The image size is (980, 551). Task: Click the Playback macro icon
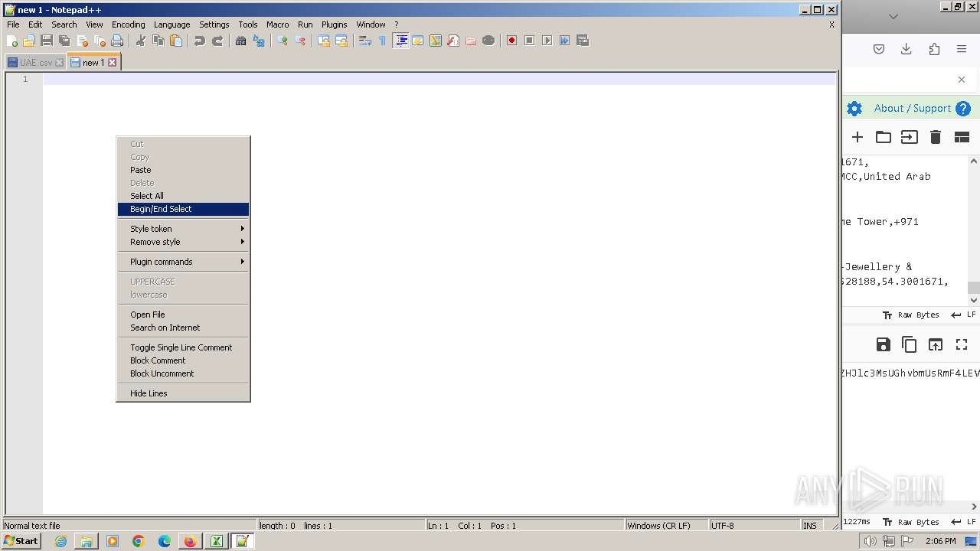[547, 41]
